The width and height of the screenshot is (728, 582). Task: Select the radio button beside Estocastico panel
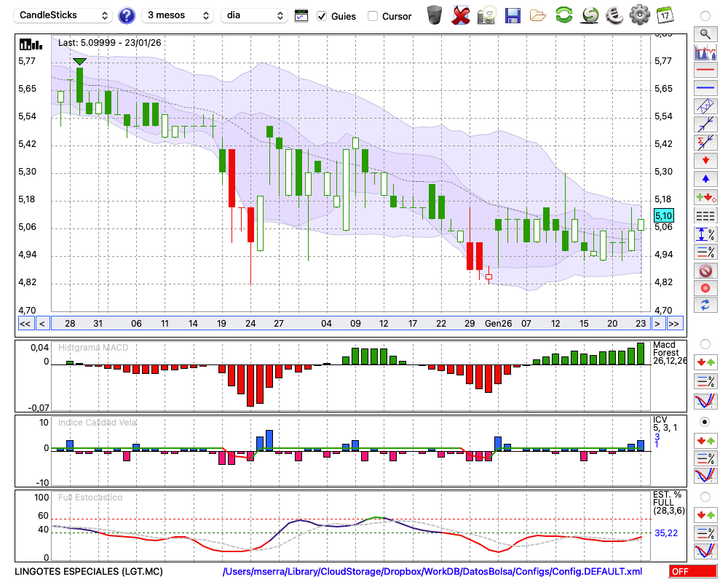[705, 497]
